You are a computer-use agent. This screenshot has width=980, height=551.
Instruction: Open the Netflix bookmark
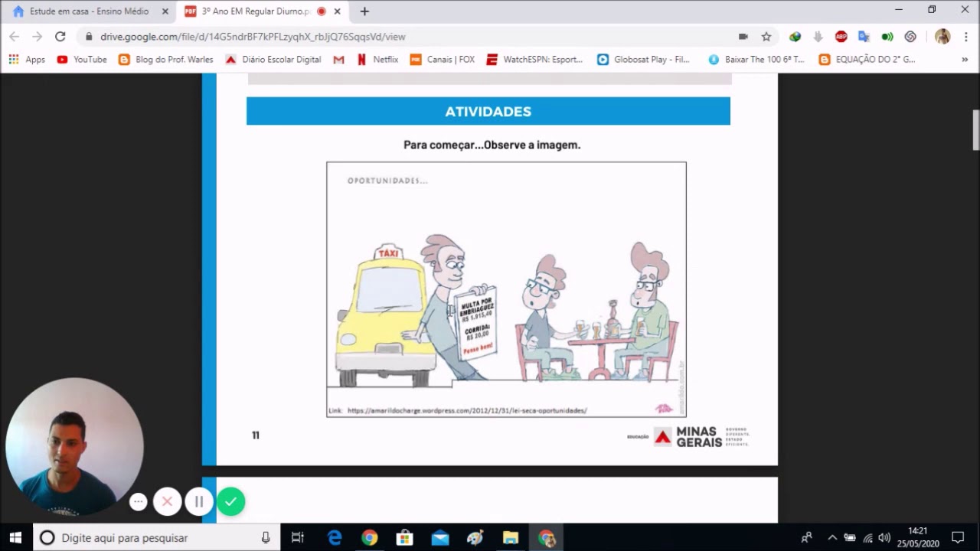click(377, 59)
